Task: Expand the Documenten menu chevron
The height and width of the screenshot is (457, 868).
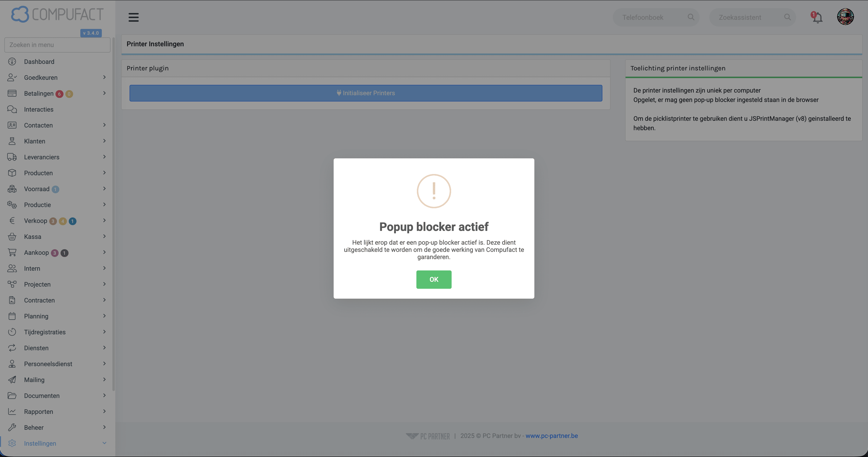Action: click(104, 395)
